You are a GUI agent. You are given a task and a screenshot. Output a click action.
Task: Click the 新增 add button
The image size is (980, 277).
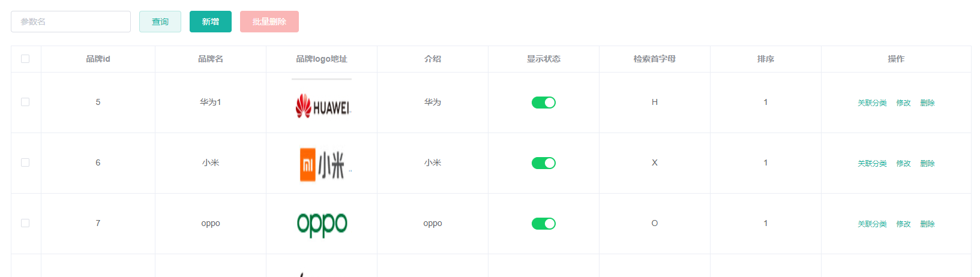(211, 22)
